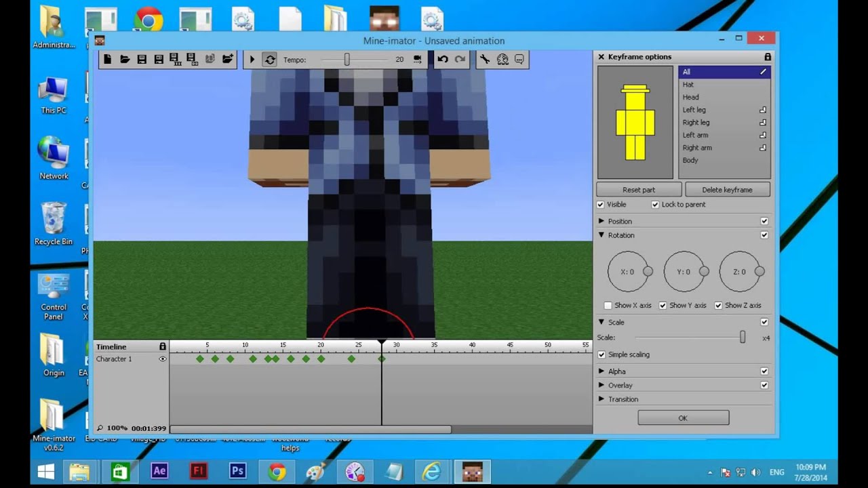Open Photoshop from the taskbar
Viewport: 868px width, 488px height.
point(237,471)
